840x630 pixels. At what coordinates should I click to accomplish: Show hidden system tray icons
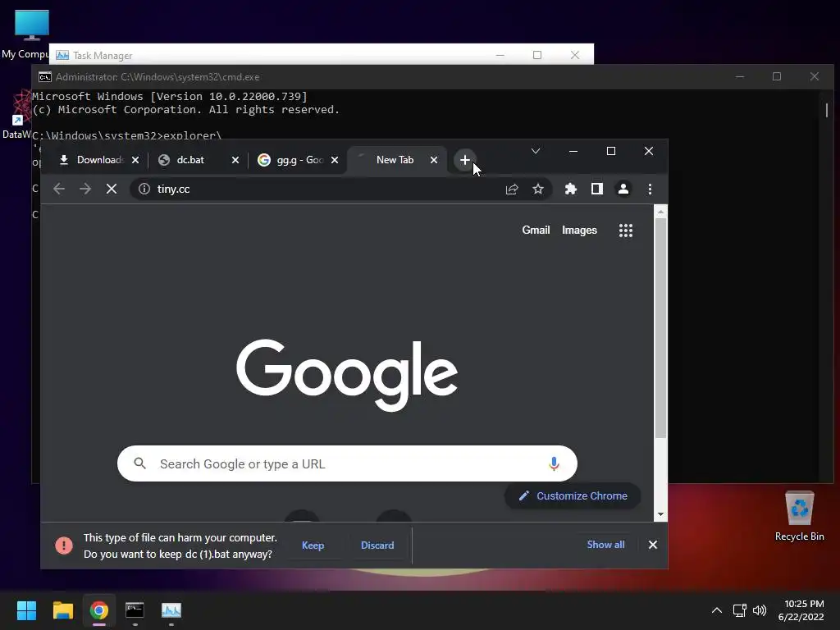[x=717, y=610]
